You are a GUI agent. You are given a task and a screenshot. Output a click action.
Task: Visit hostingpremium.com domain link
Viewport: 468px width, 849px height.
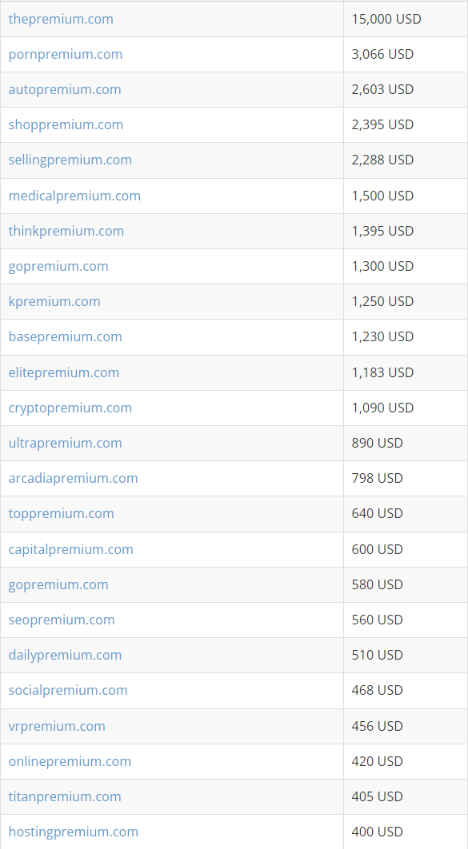pyautogui.click(x=73, y=832)
